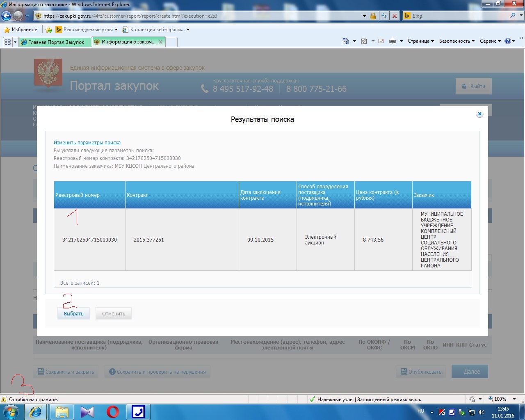Open the Безопасность dropdown menu
This screenshot has height=420, width=525.
(x=457, y=41)
